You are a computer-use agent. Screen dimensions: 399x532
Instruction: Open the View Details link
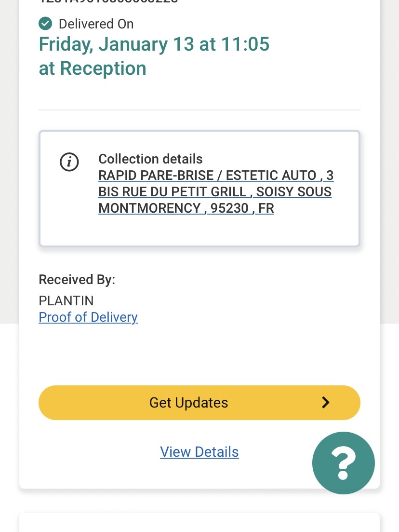(x=199, y=452)
